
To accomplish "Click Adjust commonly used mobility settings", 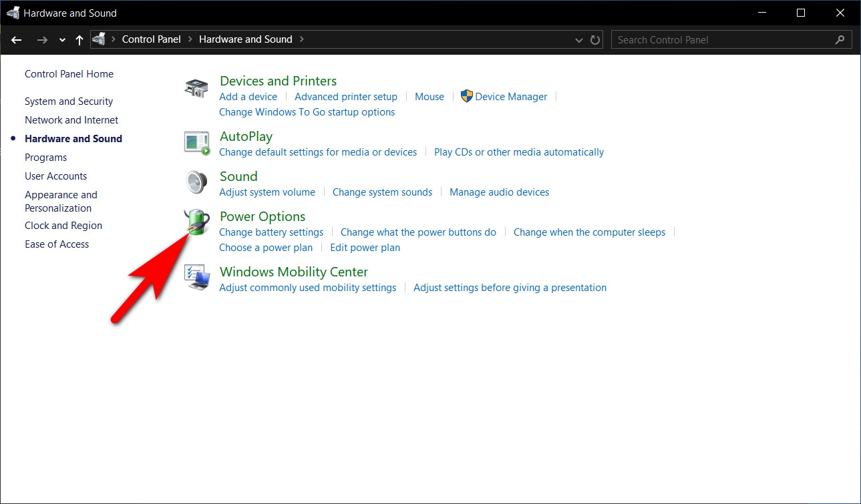I will point(307,288).
